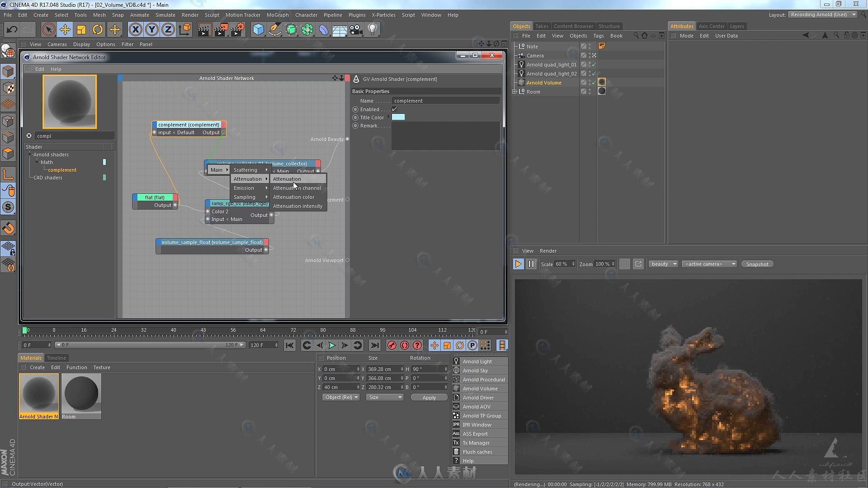Click the orange Play Sound filmstrip icon
This screenshot has height=488, width=868.
502,345
